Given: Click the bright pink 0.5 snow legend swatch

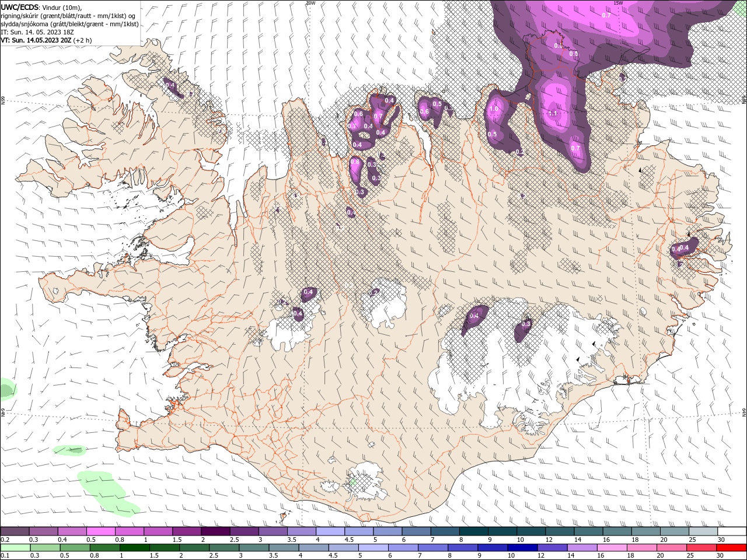Looking at the screenshot, I should click(100, 531).
